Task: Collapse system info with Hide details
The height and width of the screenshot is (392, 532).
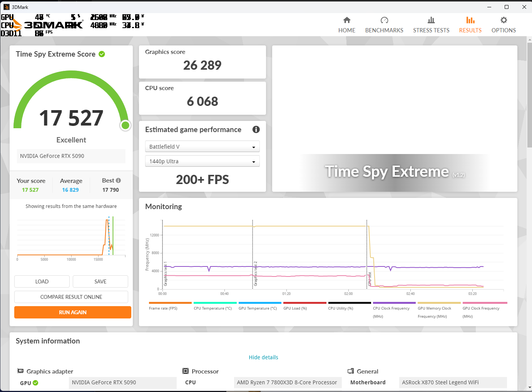Action: coord(263,357)
